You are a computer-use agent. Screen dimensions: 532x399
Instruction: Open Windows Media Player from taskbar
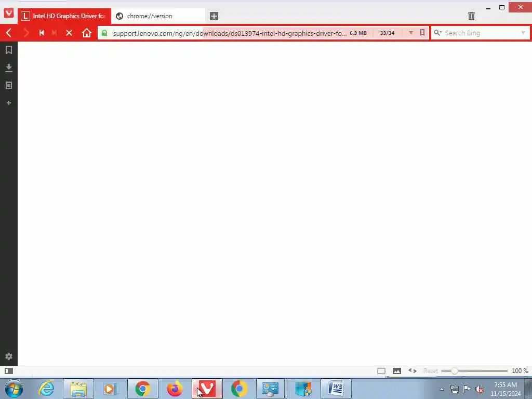click(110, 389)
